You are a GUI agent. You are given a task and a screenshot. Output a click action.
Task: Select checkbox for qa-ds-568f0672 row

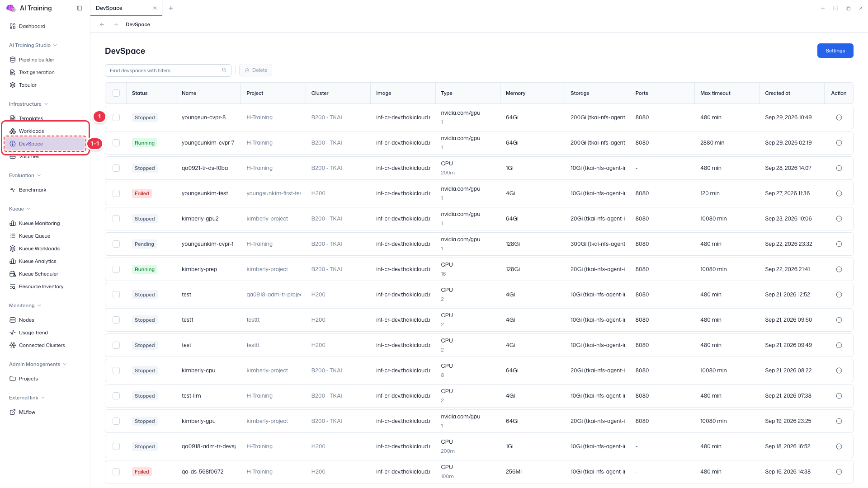(x=116, y=472)
